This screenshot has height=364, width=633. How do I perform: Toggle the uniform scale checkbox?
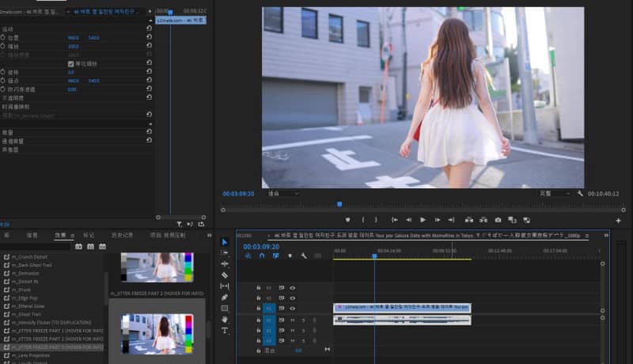(x=70, y=63)
